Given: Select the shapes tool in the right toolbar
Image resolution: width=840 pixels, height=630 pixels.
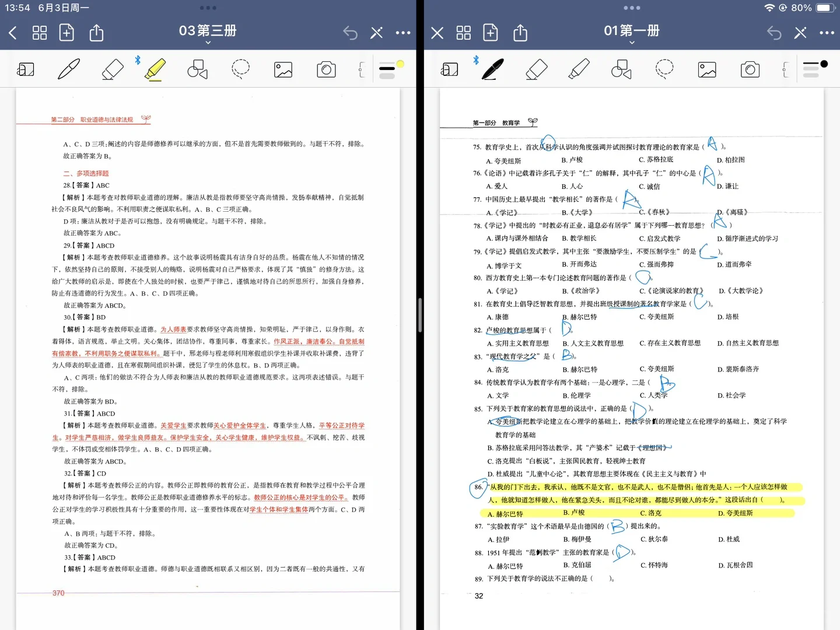Looking at the screenshot, I should click(621, 69).
